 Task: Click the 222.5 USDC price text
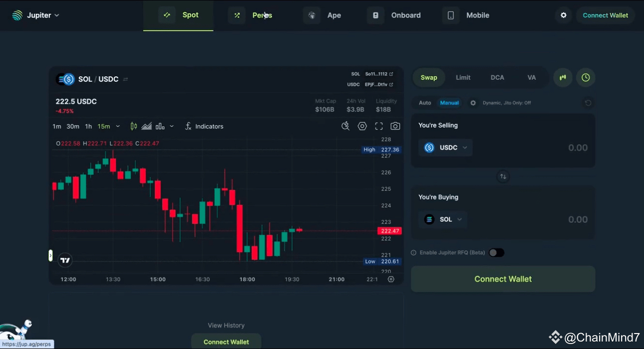[x=76, y=102]
